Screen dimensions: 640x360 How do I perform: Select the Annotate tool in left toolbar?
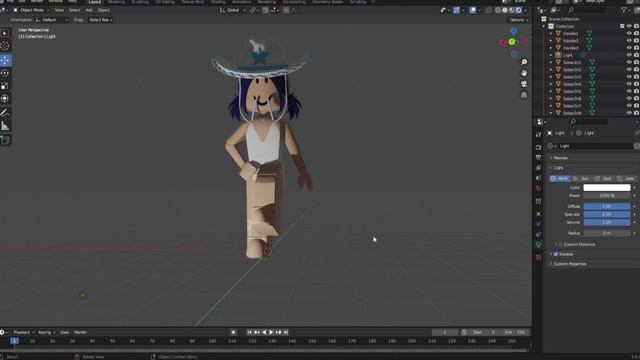click(x=5, y=113)
